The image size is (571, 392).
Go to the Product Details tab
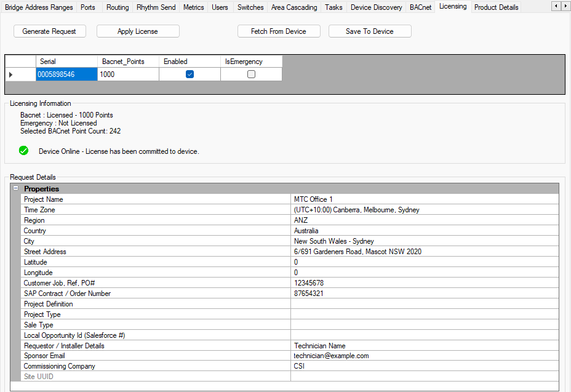(496, 7)
